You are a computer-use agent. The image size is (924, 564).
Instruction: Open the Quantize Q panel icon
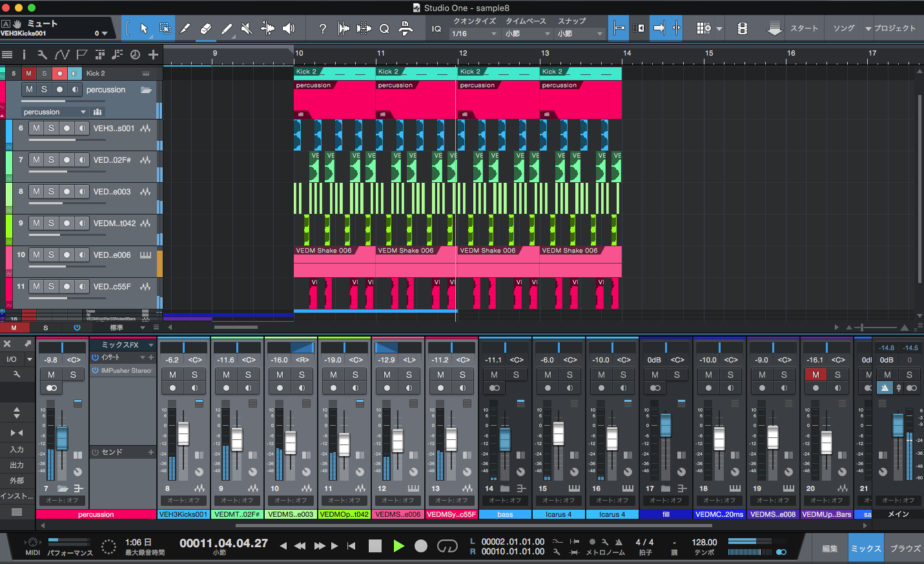(384, 28)
